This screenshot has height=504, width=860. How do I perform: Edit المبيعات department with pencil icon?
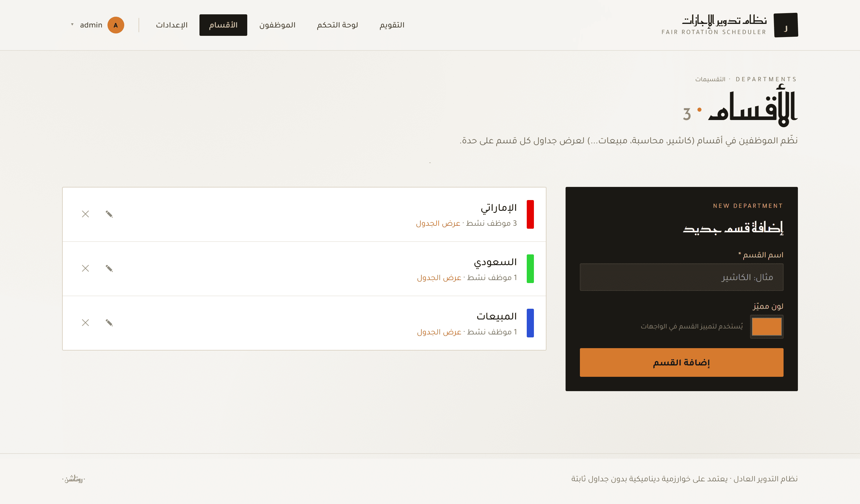(x=109, y=322)
